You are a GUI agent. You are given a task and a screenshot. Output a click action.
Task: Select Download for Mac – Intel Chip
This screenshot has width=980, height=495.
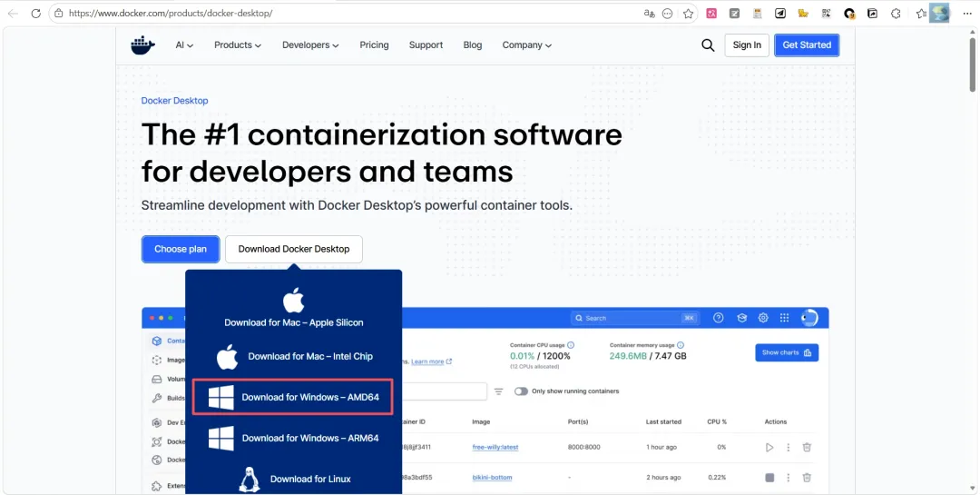point(294,357)
